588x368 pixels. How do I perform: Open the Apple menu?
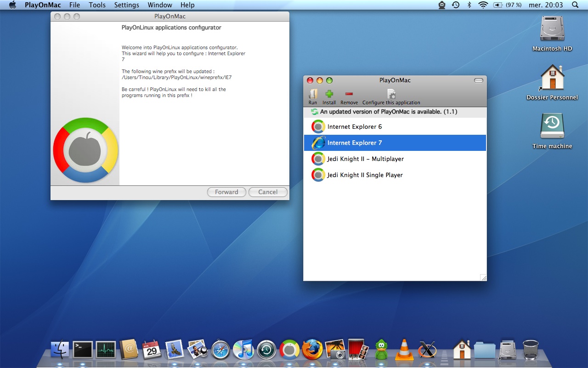(12, 5)
